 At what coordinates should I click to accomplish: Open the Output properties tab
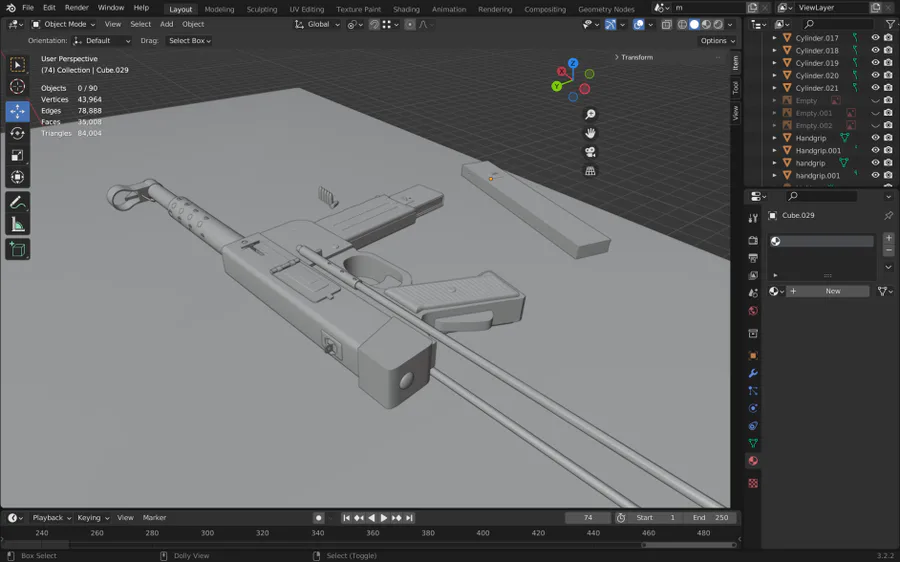pyautogui.click(x=753, y=258)
